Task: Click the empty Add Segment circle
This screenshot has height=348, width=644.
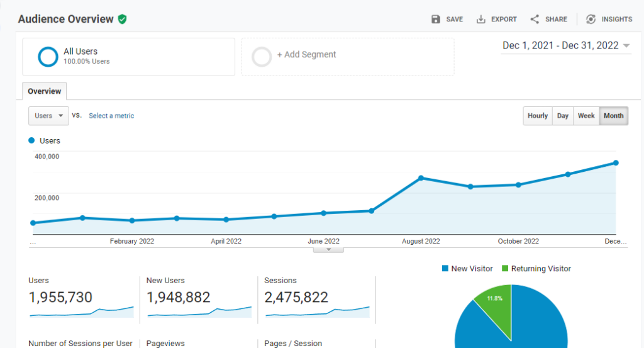Action: 262,57
